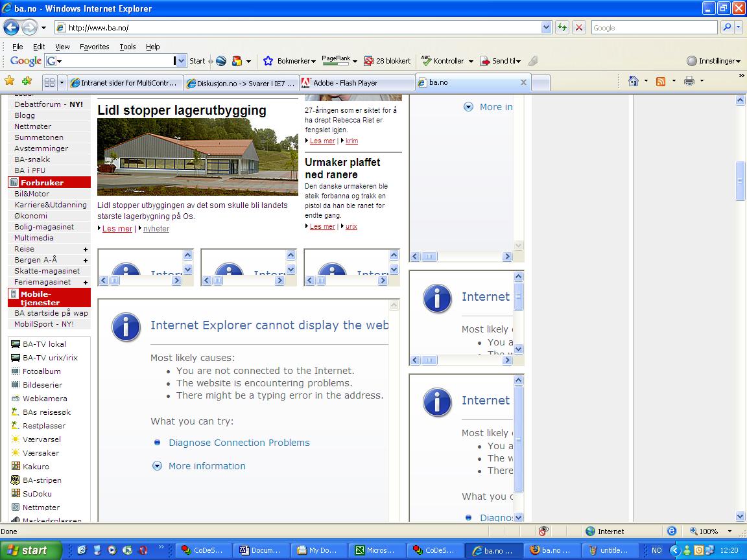Open Innstillinger on the Google toolbar
747x560 pixels.
[x=713, y=61]
